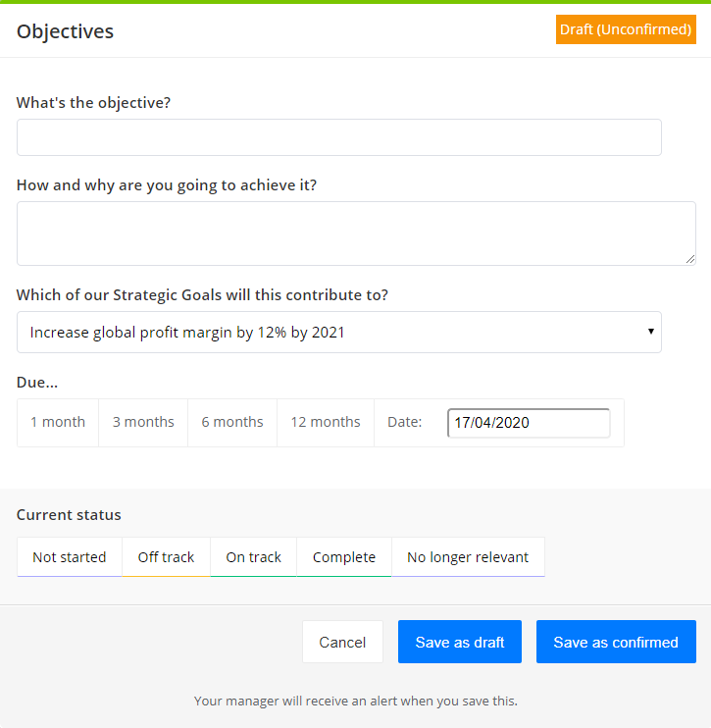The width and height of the screenshot is (711, 728).
Task: Select 1 month due option
Action: pos(58,422)
